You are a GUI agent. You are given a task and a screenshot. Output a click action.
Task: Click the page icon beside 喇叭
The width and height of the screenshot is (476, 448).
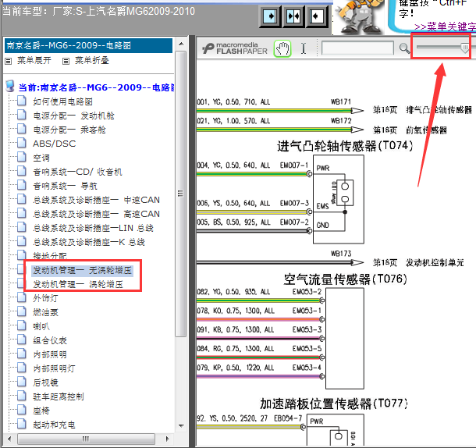[22, 325]
